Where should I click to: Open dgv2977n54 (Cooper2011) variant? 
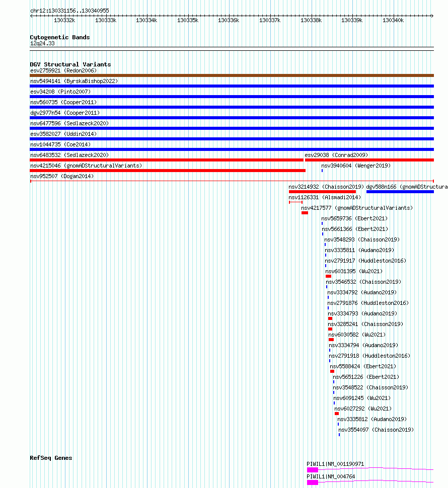tap(65, 113)
